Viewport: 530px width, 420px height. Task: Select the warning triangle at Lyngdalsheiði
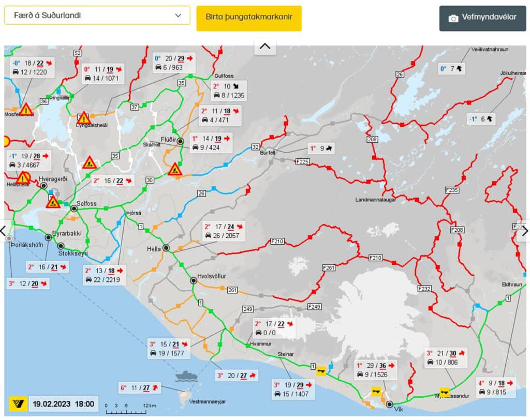(84, 118)
